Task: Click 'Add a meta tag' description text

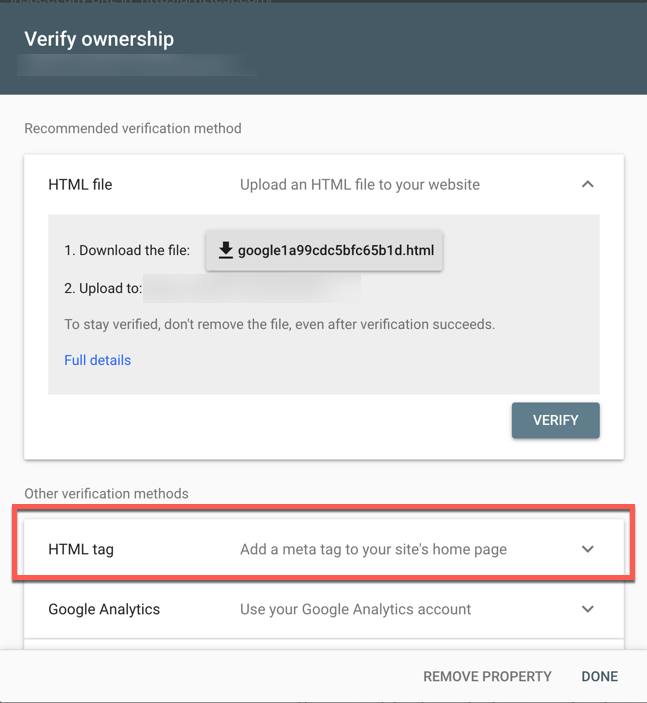Action: click(x=373, y=549)
